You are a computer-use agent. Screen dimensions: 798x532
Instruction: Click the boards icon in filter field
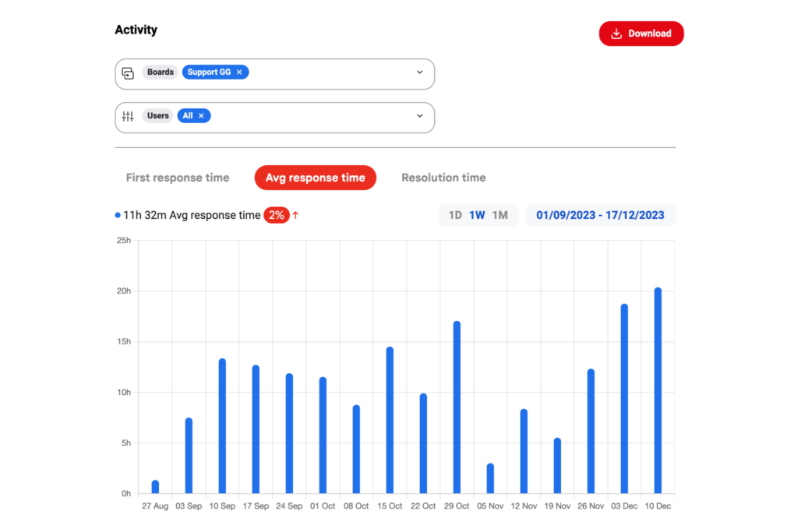coord(128,72)
